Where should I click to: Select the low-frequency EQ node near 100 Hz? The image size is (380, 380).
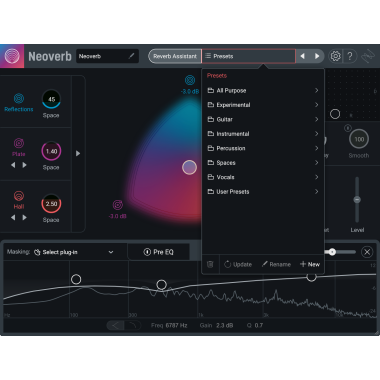click(76, 279)
